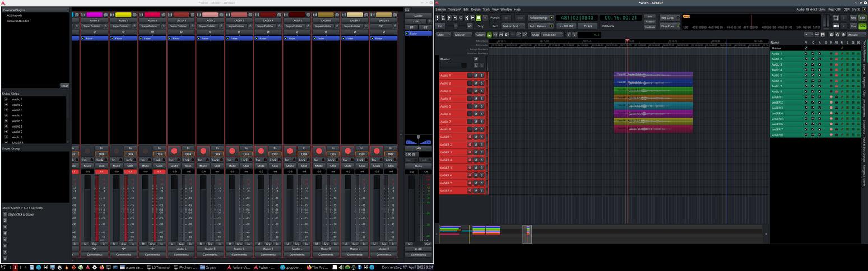The width and height of the screenshot is (868, 271).
Task: Toggle the V checkbox for Master in Tracks list
Action: pyautogui.click(x=806, y=48)
